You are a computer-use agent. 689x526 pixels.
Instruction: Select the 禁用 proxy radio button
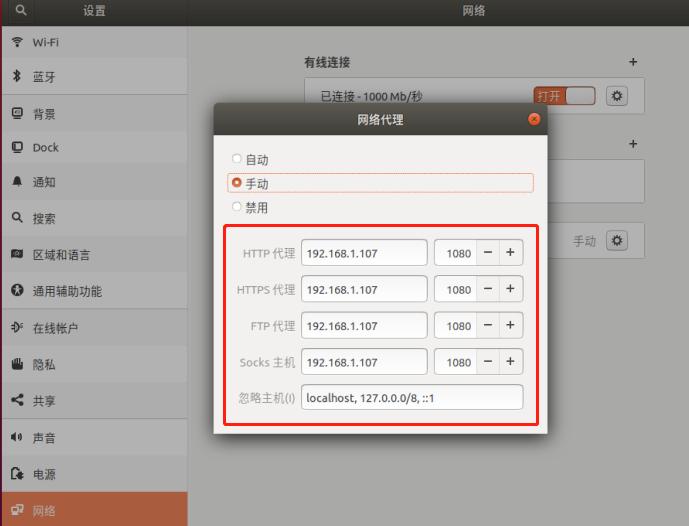[x=236, y=206]
